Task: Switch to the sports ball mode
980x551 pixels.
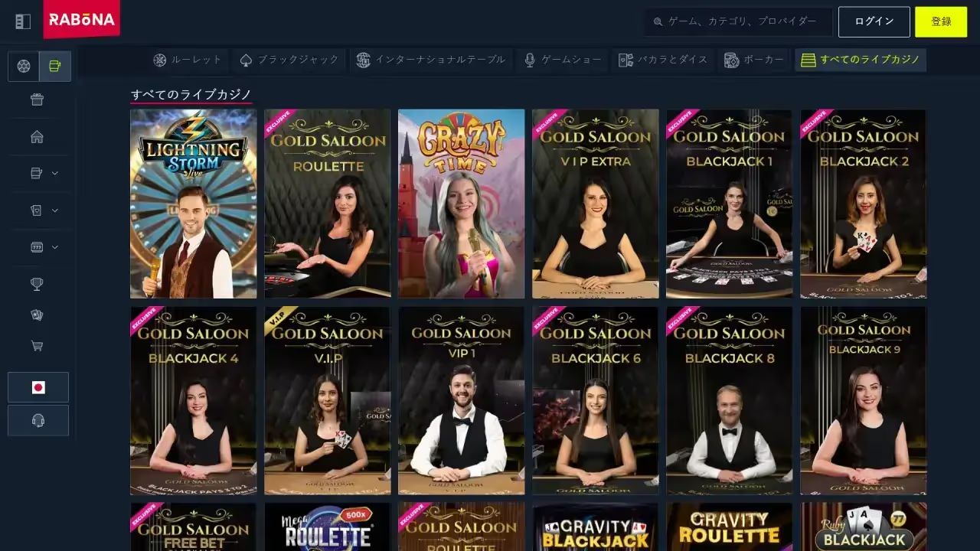Action: [24, 67]
